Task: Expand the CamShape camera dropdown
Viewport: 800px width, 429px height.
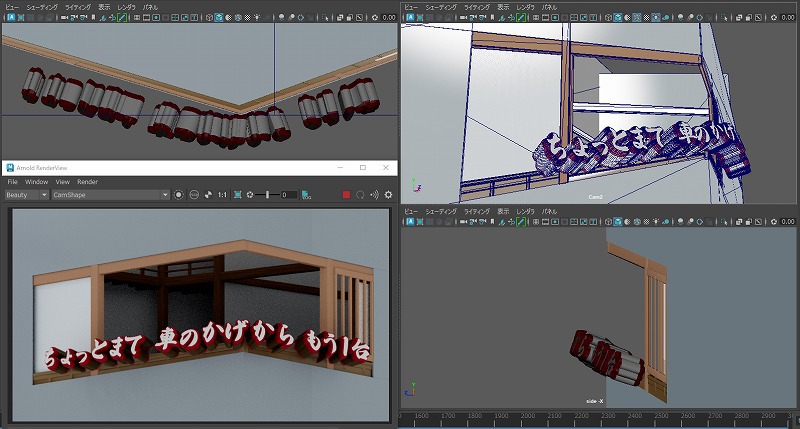Action: click(x=110, y=195)
